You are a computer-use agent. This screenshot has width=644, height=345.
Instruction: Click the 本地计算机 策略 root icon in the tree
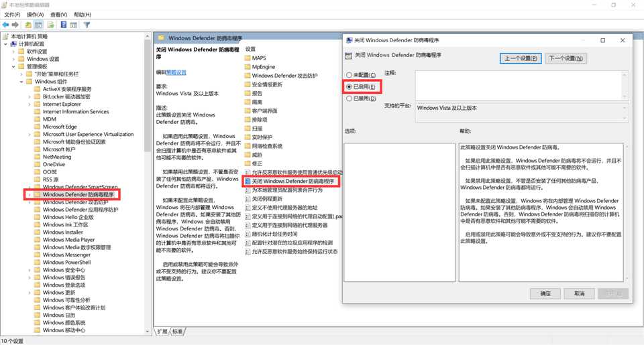tap(5, 37)
